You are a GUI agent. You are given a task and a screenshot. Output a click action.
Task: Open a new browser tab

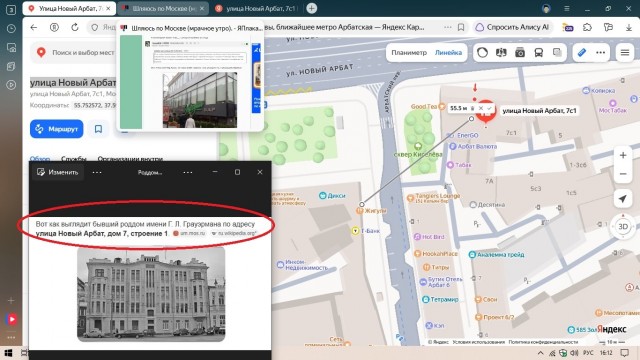(311, 8)
